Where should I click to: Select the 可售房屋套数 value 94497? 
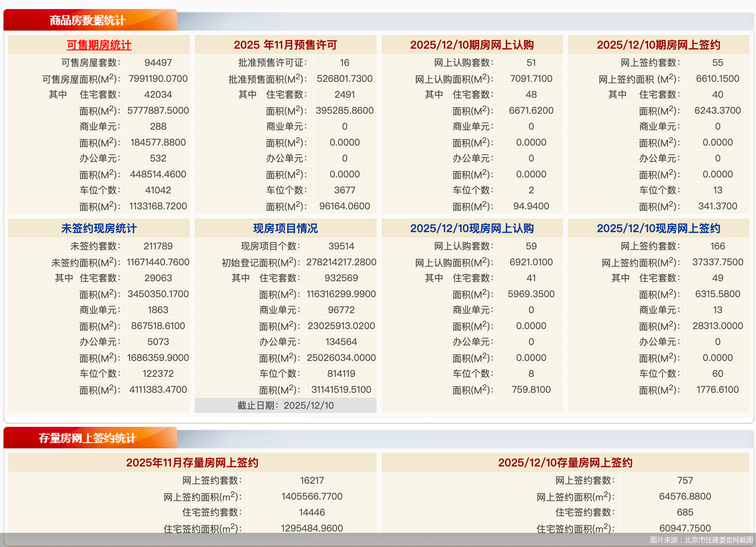click(x=158, y=62)
